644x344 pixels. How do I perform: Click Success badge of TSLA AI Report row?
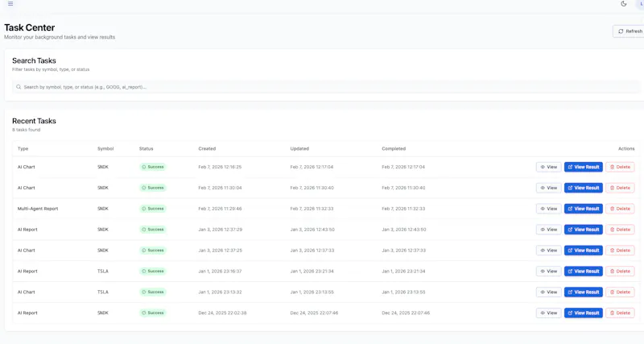point(153,271)
